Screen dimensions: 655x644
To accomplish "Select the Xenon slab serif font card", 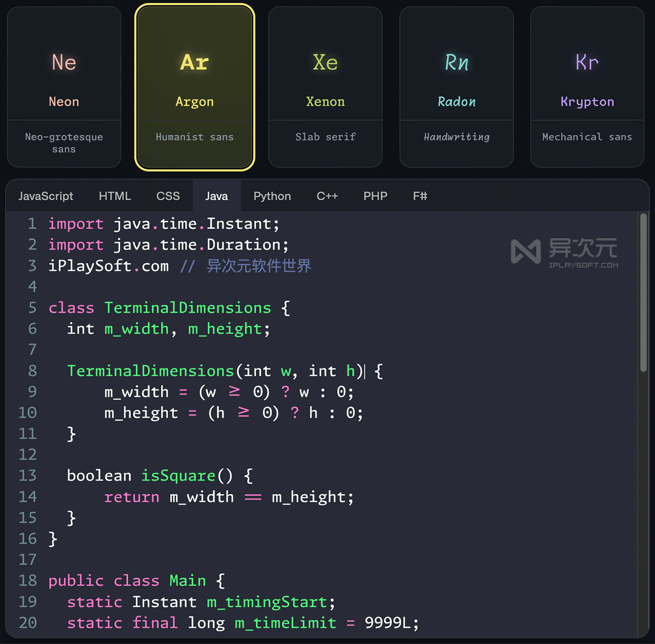I will pyautogui.click(x=325, y=87).
